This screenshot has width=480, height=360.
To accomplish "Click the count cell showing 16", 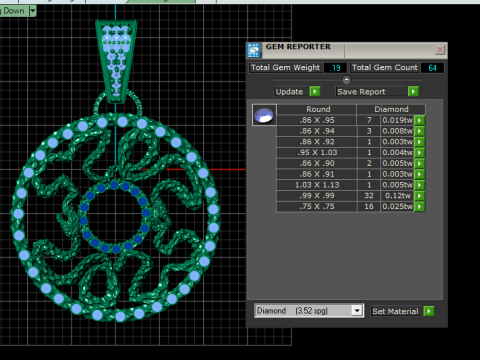I will 369,206.
